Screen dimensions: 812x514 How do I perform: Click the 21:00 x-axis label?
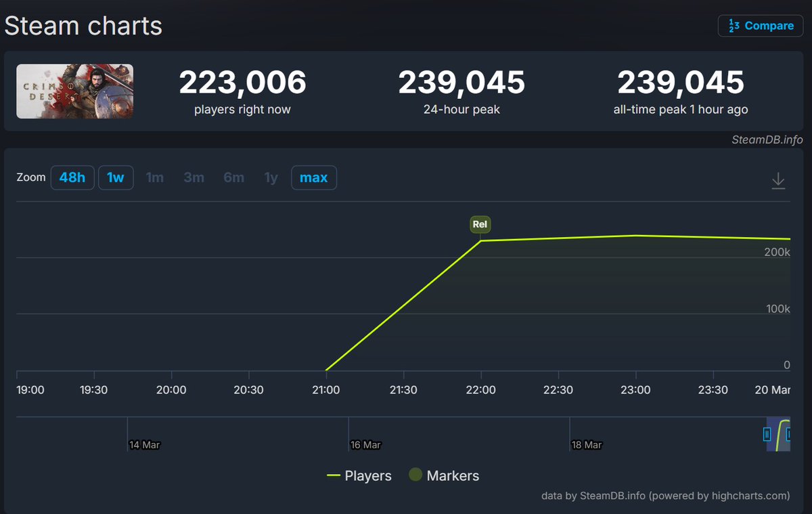click(325, 390)
